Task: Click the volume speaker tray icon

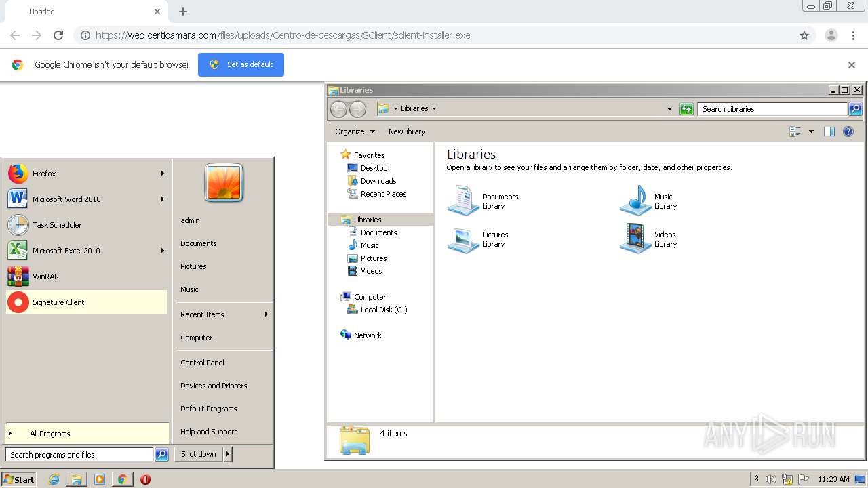Action: pyautogui.click(x=771, y=479)
